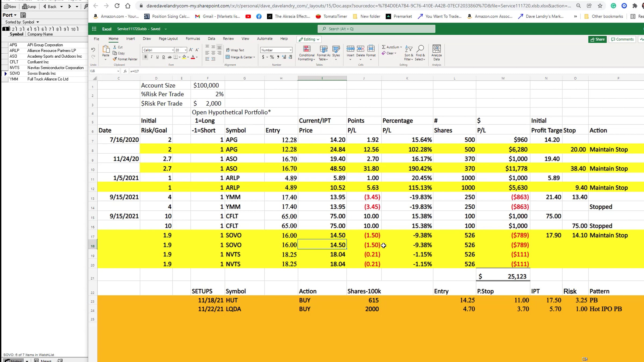The width and height of the screenshot is (644, 362).
Task: Open the Review ribbon tab
Action: [228, 39]
